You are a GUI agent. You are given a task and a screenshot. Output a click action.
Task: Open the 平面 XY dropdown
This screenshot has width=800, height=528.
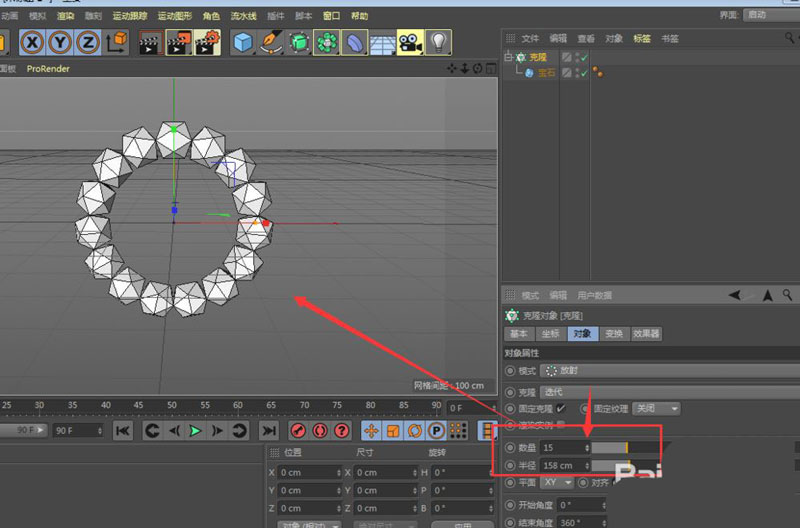(559, 482)
